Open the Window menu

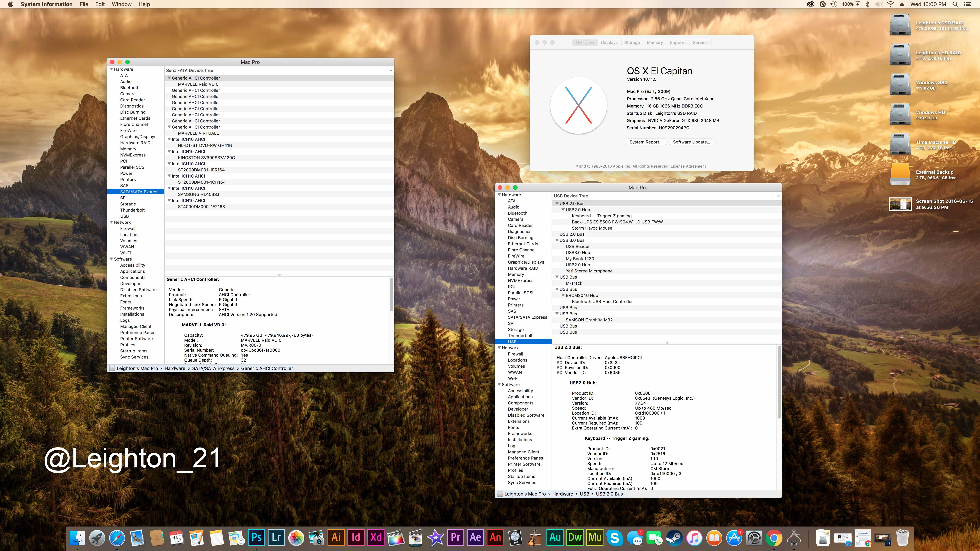pos(121,4)
